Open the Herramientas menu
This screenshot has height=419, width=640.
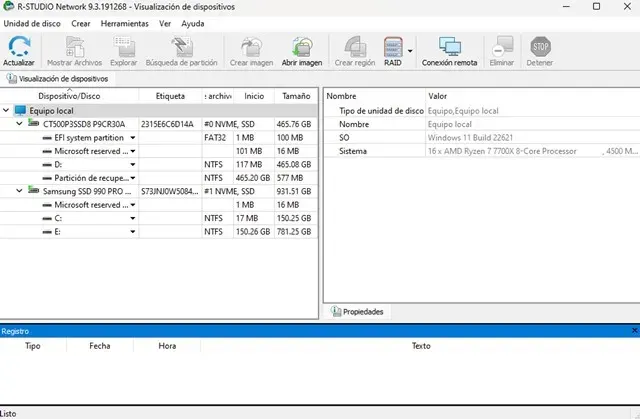click(124, 24)
